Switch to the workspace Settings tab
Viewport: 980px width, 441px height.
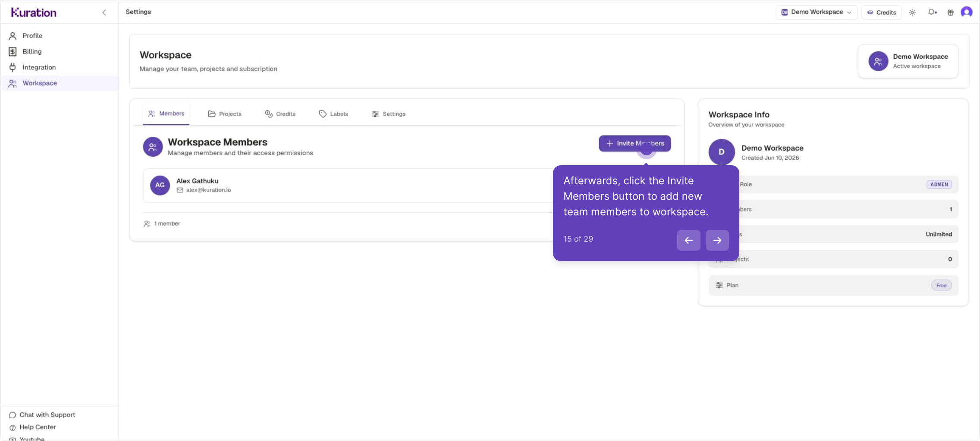[x=389, y=114]
